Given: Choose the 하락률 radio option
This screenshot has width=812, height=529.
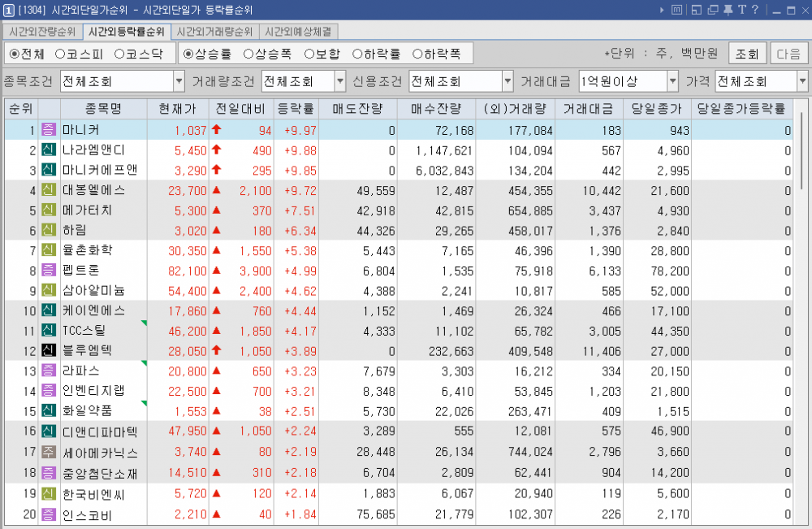Looking at the screenshot, I should (376, 54).
